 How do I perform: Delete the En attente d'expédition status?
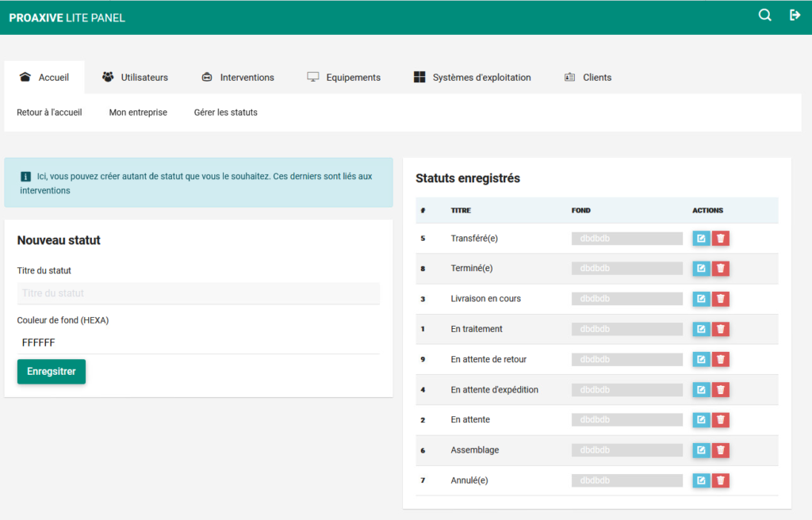(720, 389)
